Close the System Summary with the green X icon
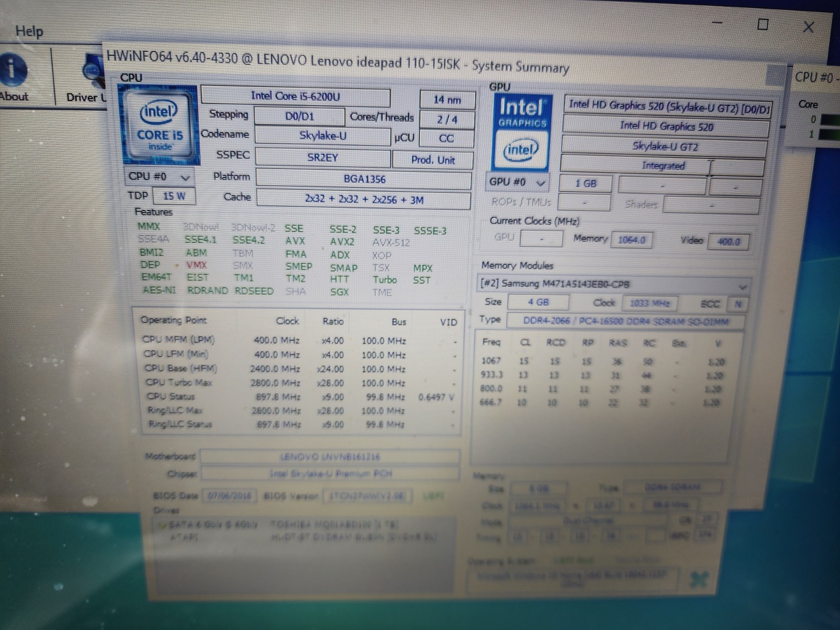This screenshot has width=840, height=630. (700, 580)
